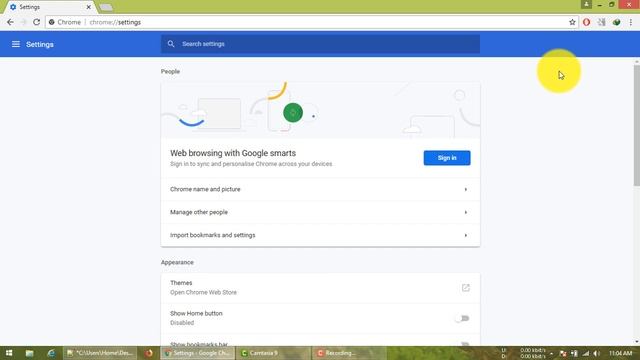The width and height of the screenshot is (640, 360).
Task: Open the Opera extension icon
Action: tap(587, 22)
